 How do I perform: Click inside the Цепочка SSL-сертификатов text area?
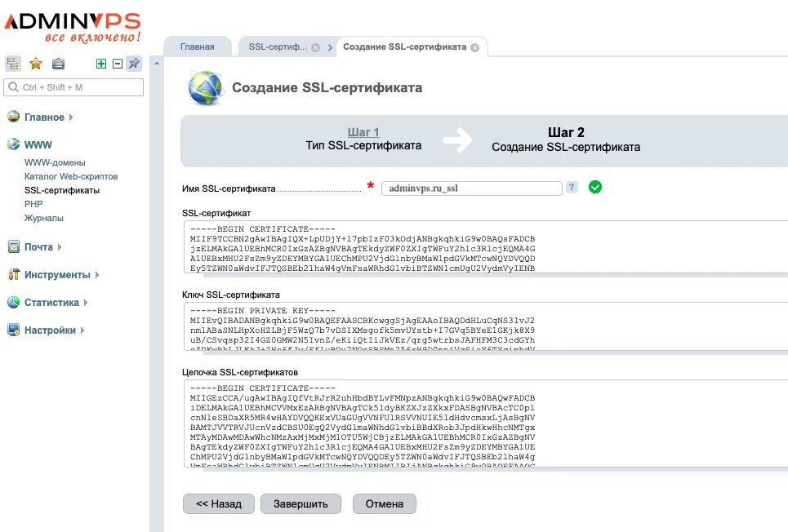tap(486, 423)
